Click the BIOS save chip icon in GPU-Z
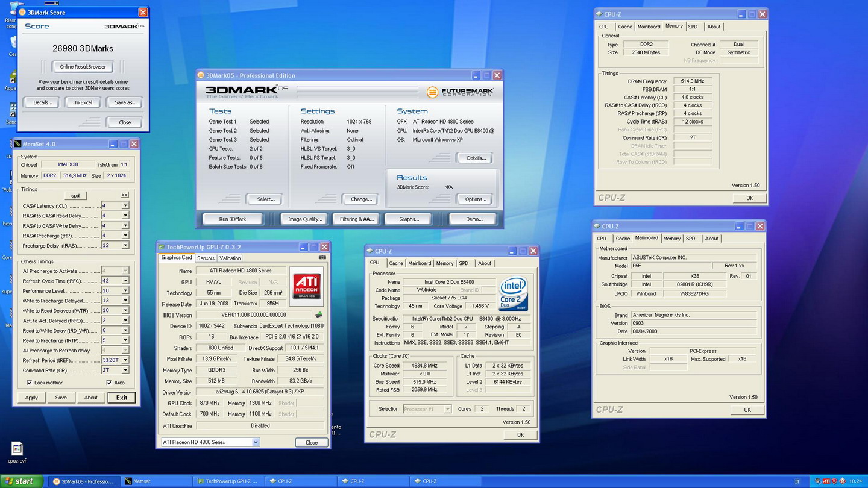The height and width of the screenshot is (488, 868). 319,314
